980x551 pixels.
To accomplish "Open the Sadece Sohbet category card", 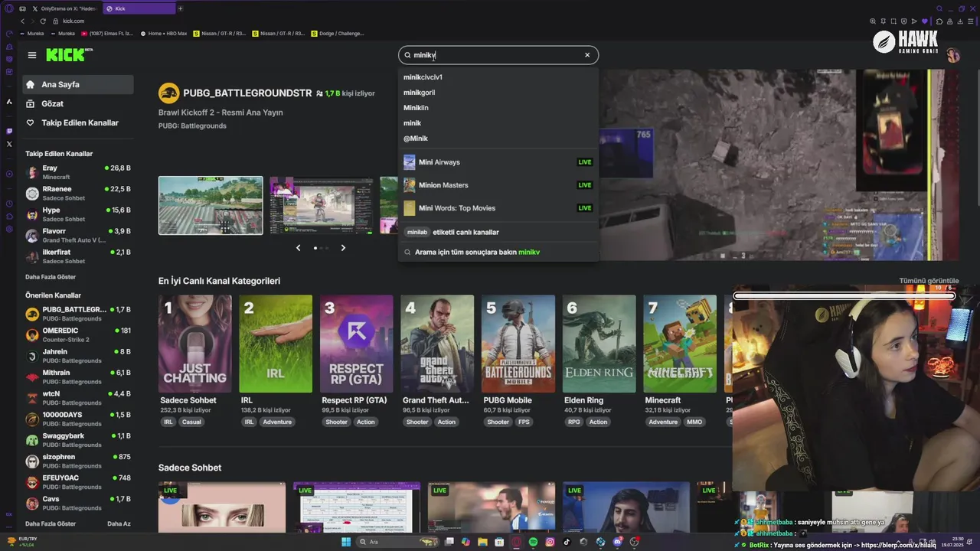I will point(195,344).
